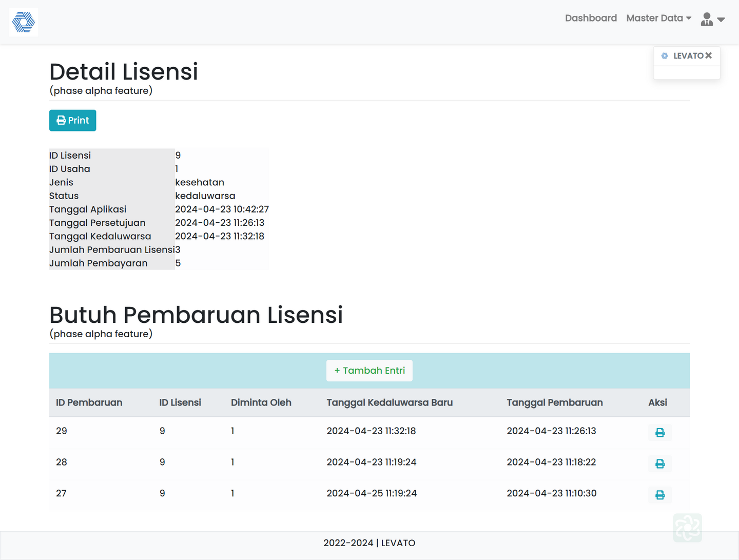
Task: Click the Tanggal Kedaluwarsa Baru column header
Action: 389,402
